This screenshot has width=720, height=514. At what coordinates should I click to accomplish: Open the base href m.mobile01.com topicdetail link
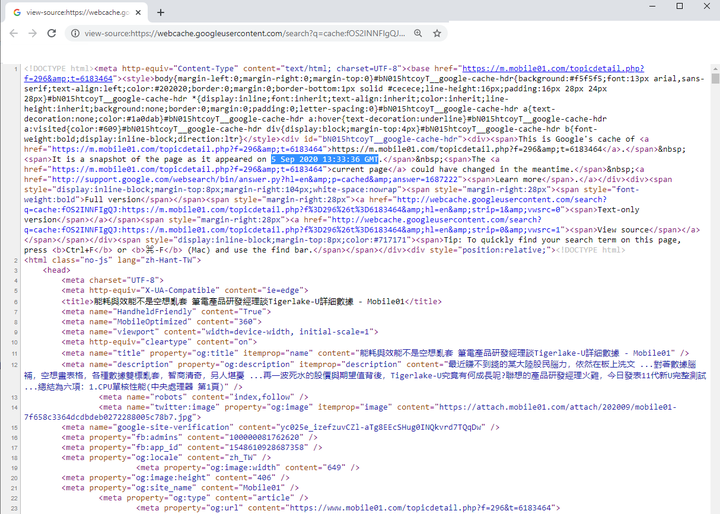click(553, 68)
